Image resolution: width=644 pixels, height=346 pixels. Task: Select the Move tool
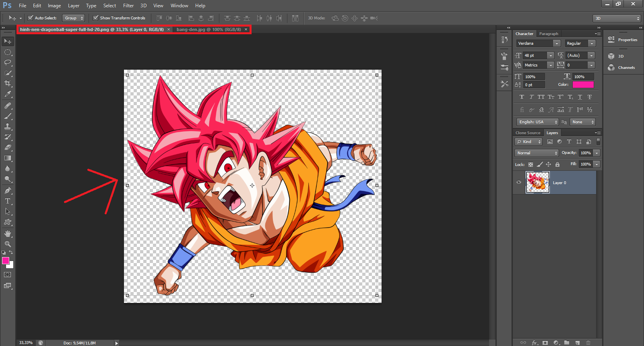click(8, 41)
